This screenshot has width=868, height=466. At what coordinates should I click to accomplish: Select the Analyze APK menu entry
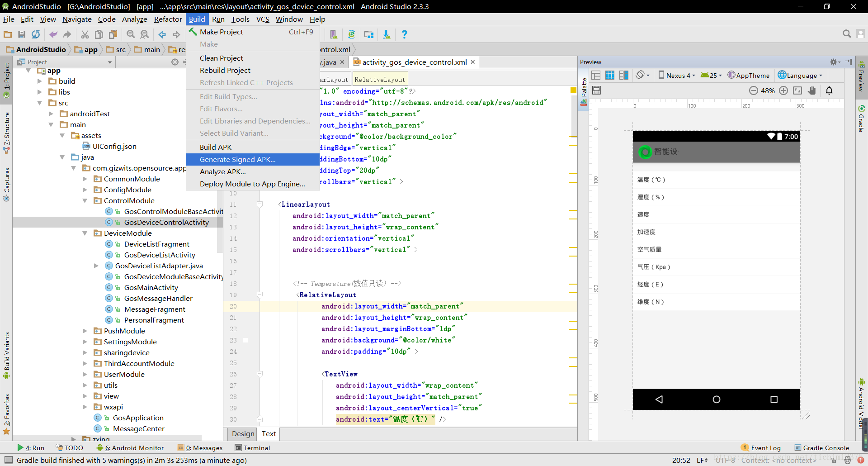[x=253, y=171]
